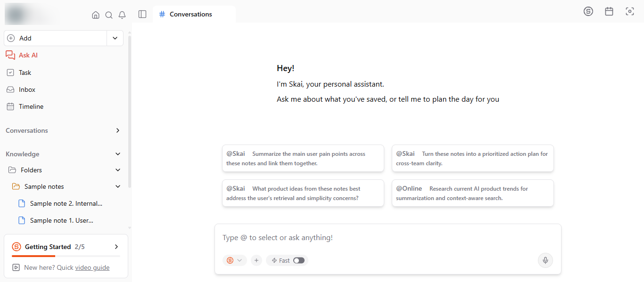Click the video guide link
This screenshot has height=282, width=644.
[92, 267]
